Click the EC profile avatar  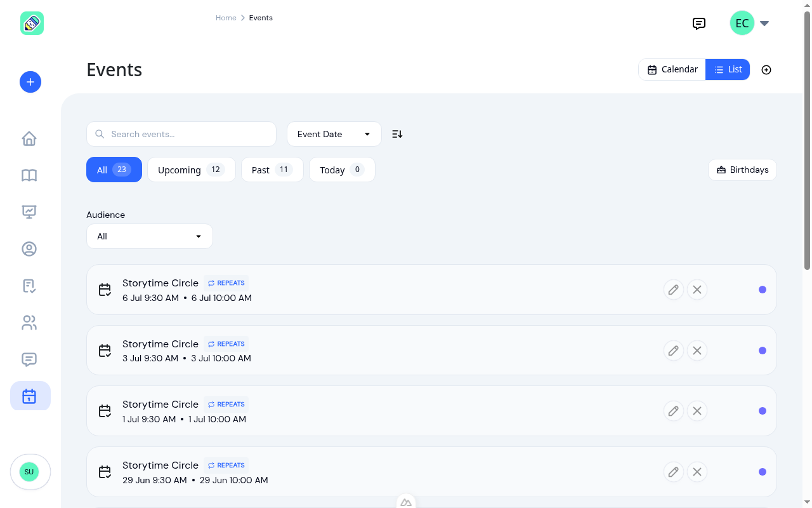[x=742, y=23]
